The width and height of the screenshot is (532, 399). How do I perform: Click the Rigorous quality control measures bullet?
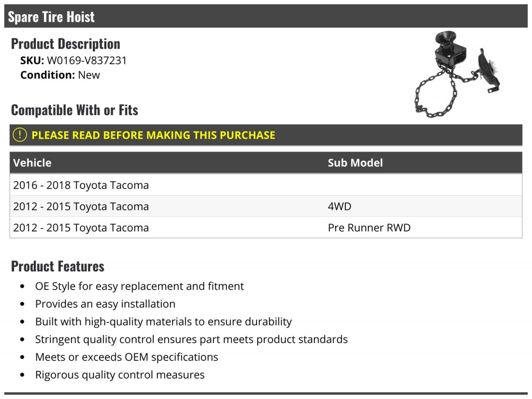[120, 375]
